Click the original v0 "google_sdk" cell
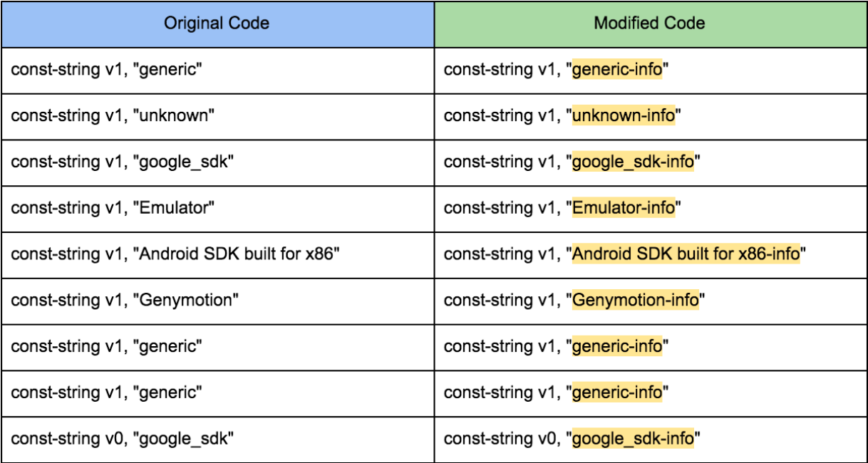 123,439
